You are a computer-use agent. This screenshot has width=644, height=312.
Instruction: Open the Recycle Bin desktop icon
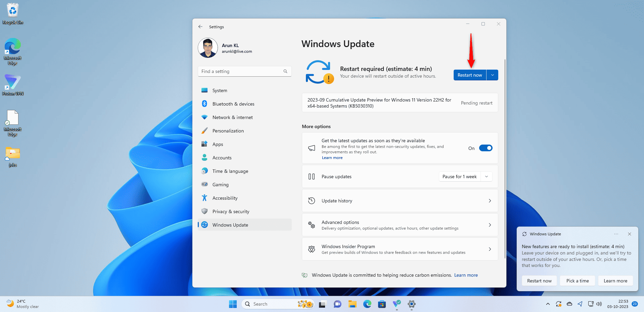click(x=13, y=14)
